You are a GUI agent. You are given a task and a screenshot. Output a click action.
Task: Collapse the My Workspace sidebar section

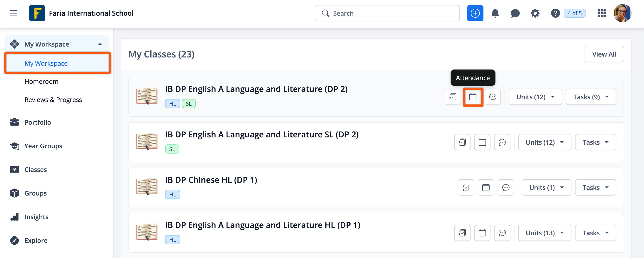pos(100,44)
